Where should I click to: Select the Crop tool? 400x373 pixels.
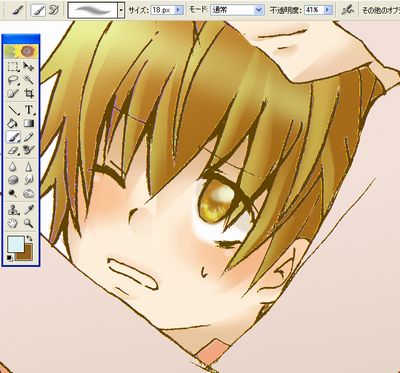(x=29, y=93)
